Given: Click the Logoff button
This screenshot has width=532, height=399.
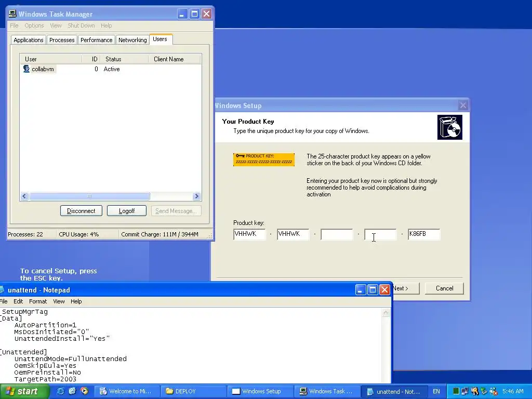Looking at the screenshot, I should click(127, 211).
